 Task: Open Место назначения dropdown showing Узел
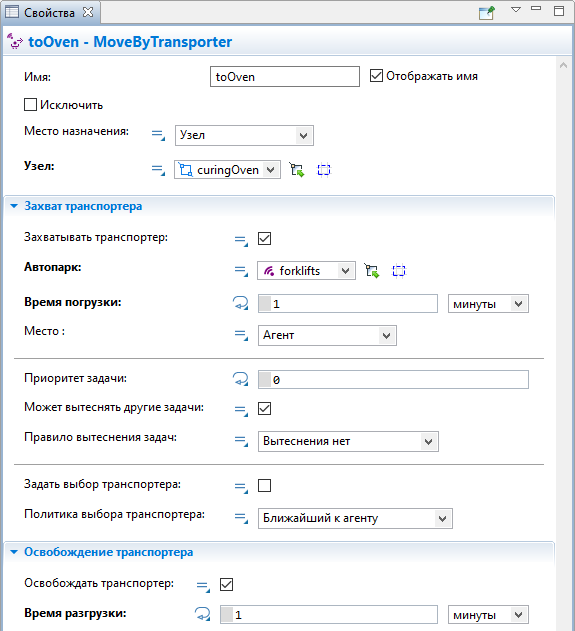click(244, 135)
